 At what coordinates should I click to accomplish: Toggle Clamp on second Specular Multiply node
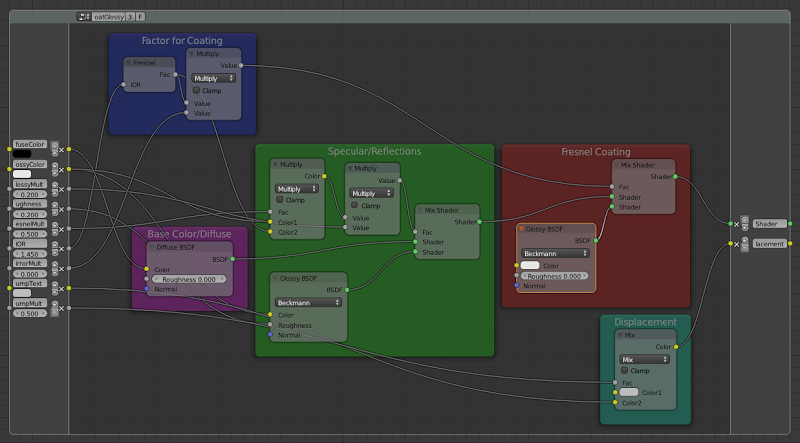tap(355, 205)
